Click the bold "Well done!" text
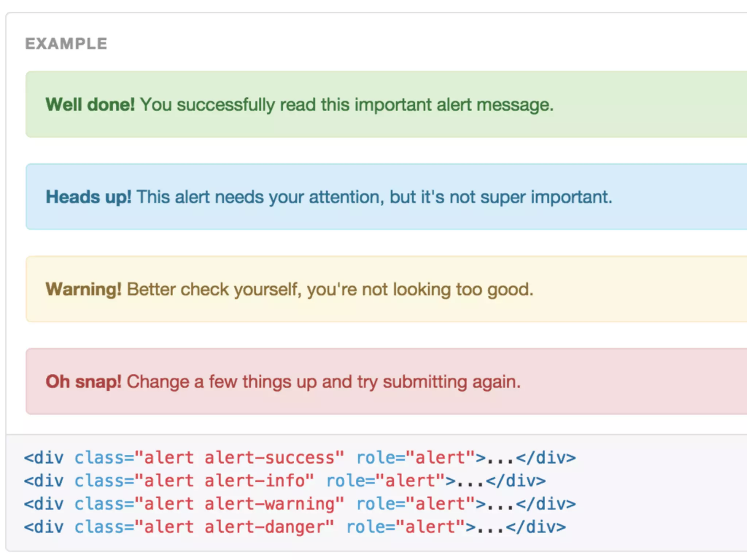Viewport: 747px width, 560px height. (90, 105)
